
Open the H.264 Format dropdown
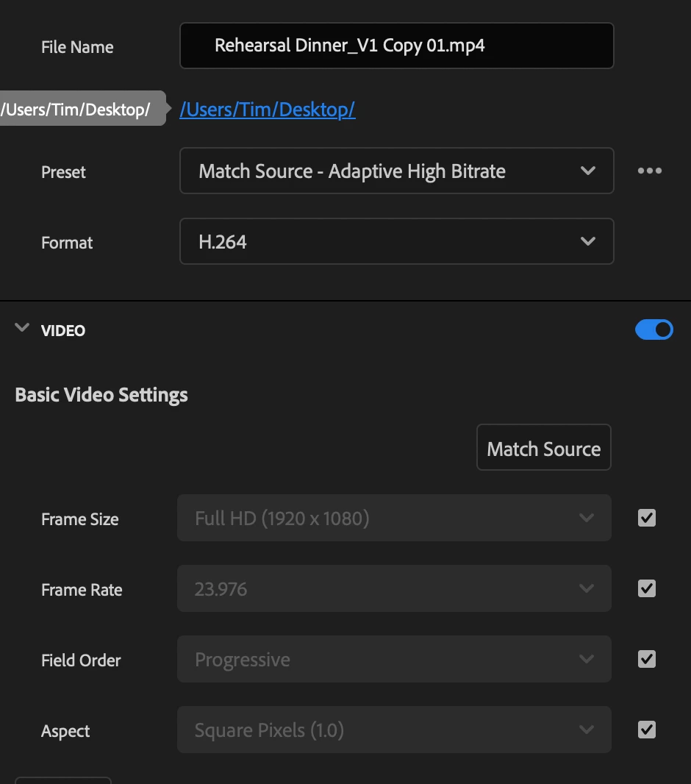click(397, 241)
